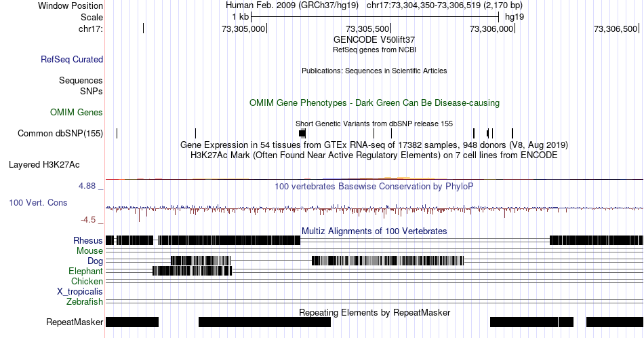
Task: Select the 73,306,000 ruler coordinate
Action: 491,29
